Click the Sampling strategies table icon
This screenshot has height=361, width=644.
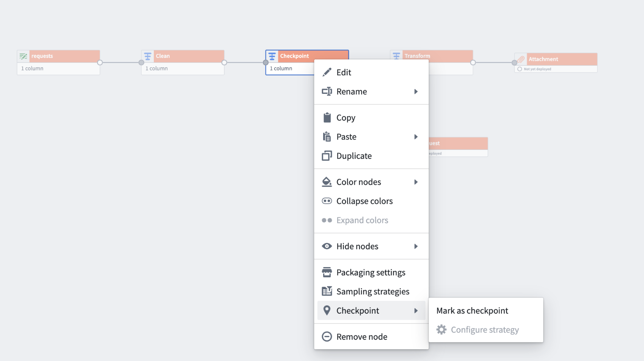coord(327,291)
